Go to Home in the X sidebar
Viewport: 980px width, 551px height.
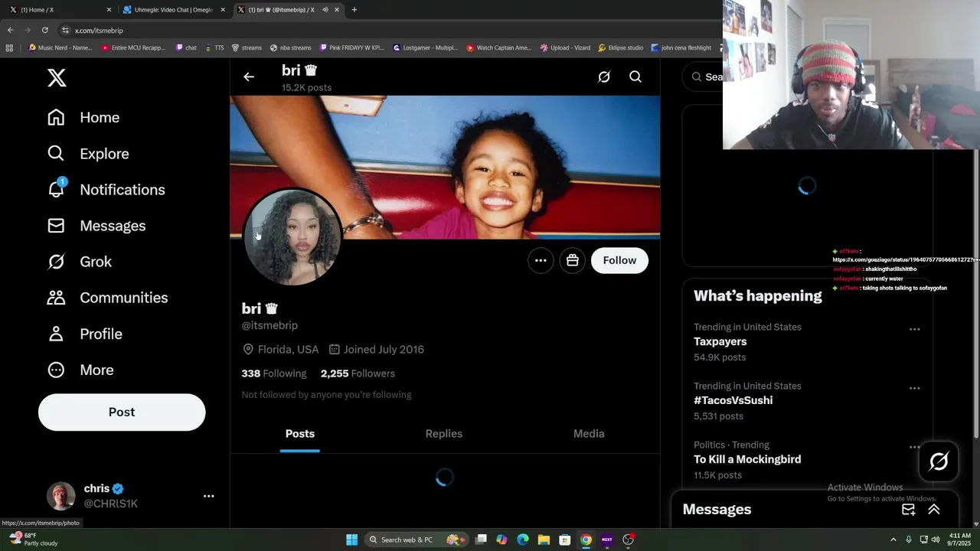(83, 117)
